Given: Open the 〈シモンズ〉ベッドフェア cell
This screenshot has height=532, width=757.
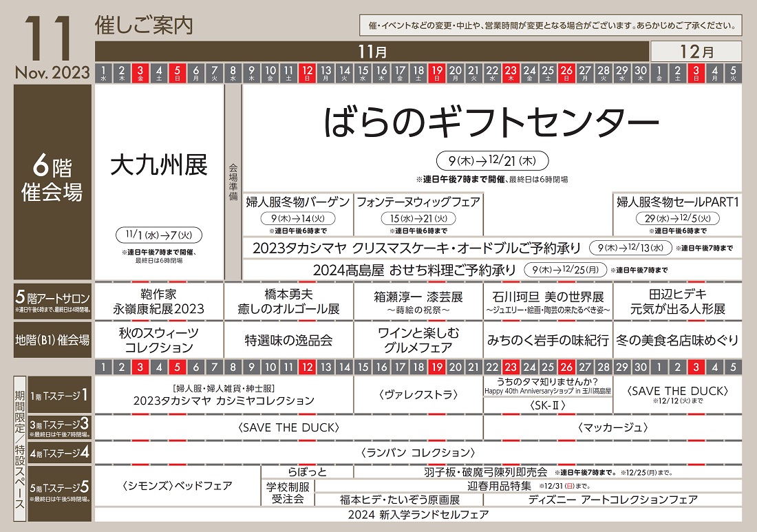Looking at the screenshot, I should (x=178, y=486).
